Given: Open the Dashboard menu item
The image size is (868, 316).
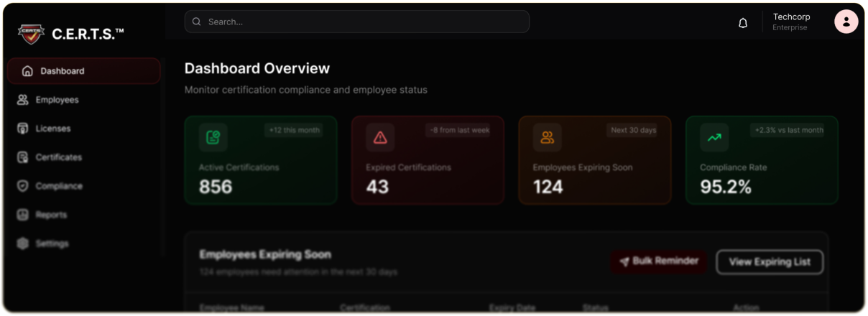Looking at the screenshot, I should [83, 71].
